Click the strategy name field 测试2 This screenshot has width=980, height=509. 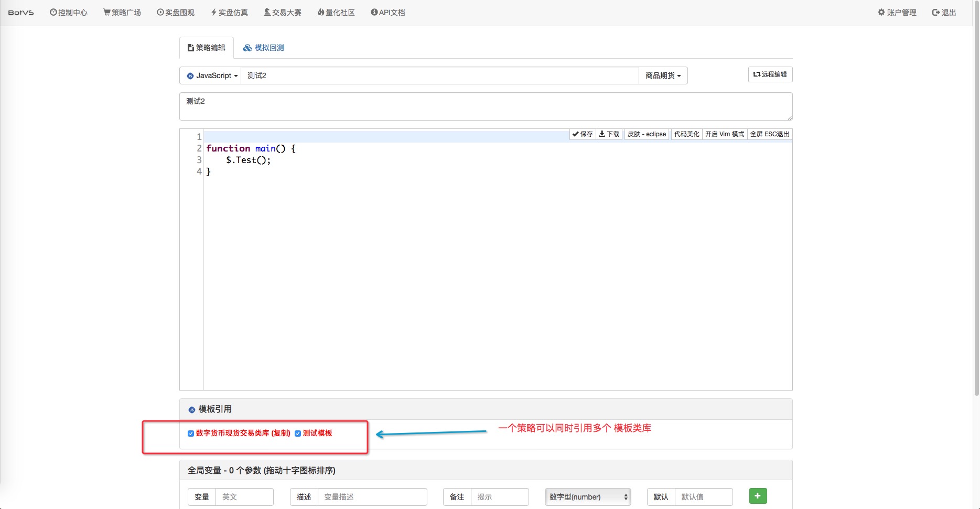(440, 75)
